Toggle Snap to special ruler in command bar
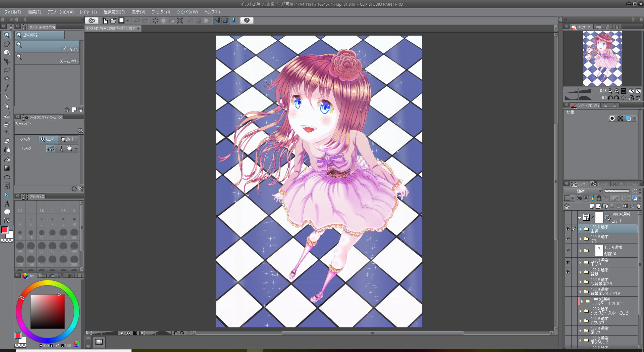This screenshot has width=644, height=352. click(x=225, y=20)
